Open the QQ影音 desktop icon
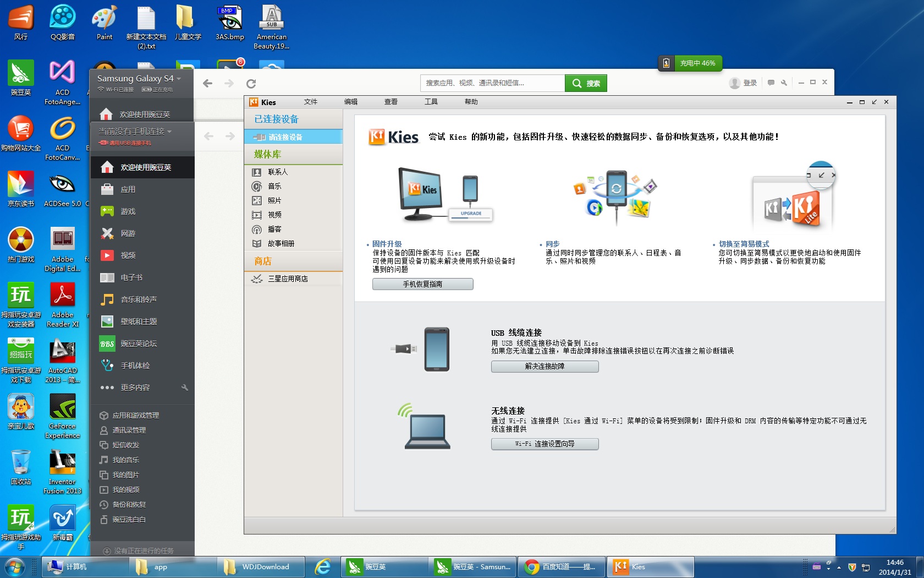Screen dimensions: 924x578 63,23
